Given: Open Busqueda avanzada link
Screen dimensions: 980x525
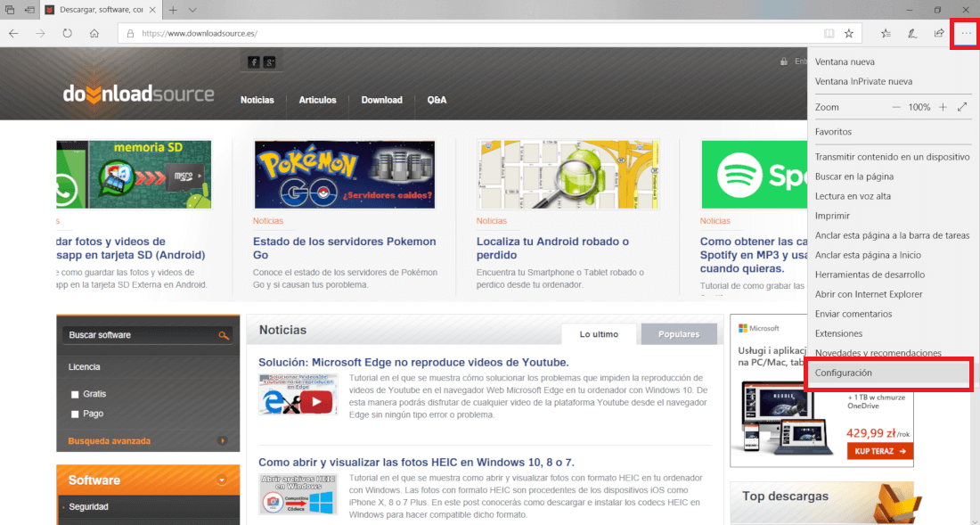Looking at the screenshot, I should (x=110, y=441).
